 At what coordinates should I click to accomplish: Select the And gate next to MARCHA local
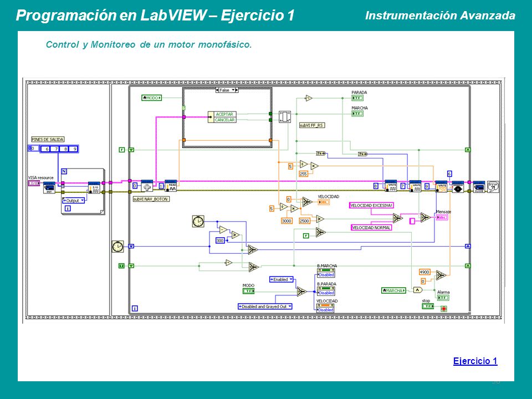[x=418, y=290]
